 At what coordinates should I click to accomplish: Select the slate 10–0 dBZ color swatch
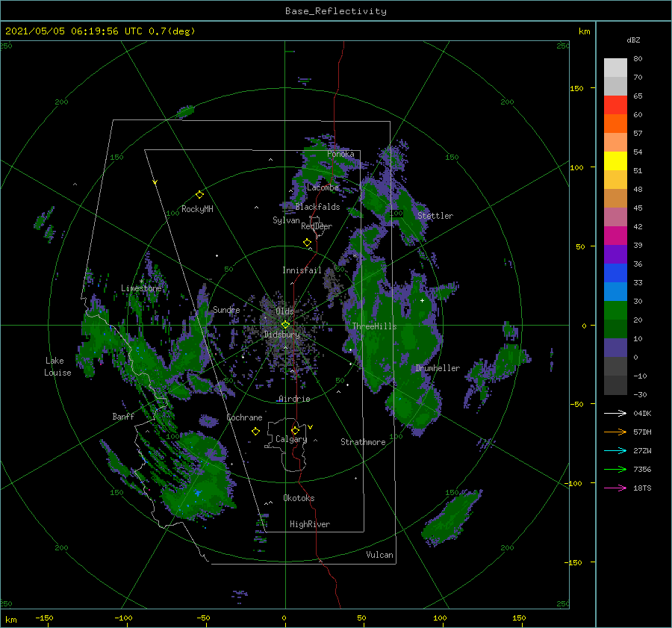click(x=615, y=348)
